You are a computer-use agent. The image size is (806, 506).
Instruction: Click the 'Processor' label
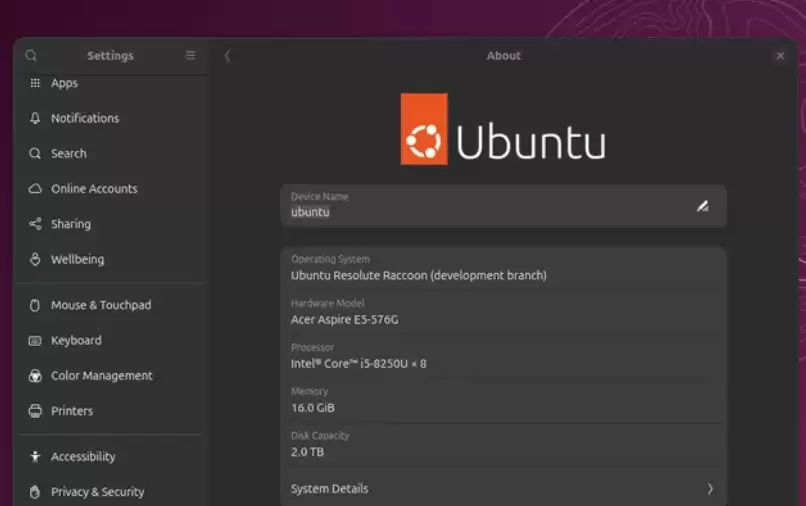313,348
